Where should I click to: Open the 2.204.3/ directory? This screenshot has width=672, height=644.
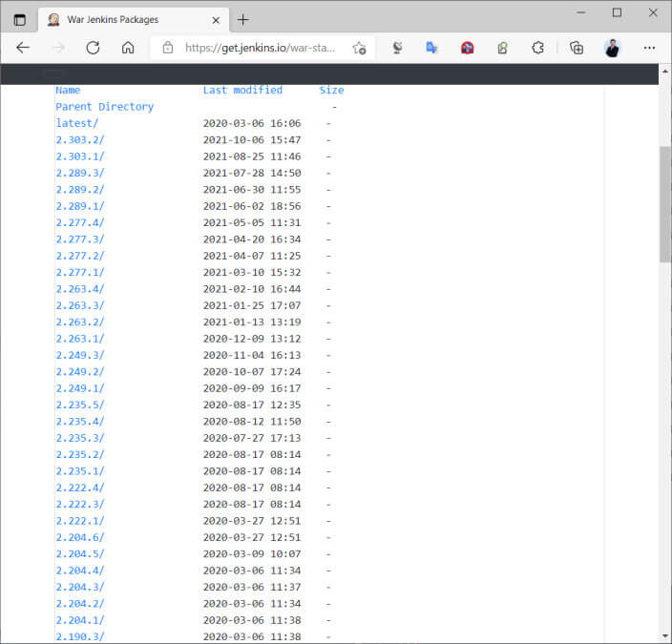80,588
